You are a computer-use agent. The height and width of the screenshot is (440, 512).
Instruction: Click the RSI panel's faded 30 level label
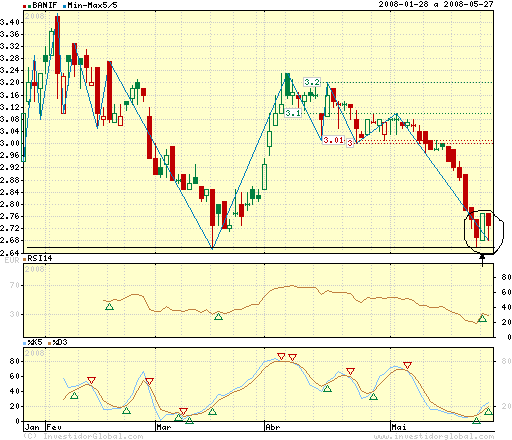[14, 314]
